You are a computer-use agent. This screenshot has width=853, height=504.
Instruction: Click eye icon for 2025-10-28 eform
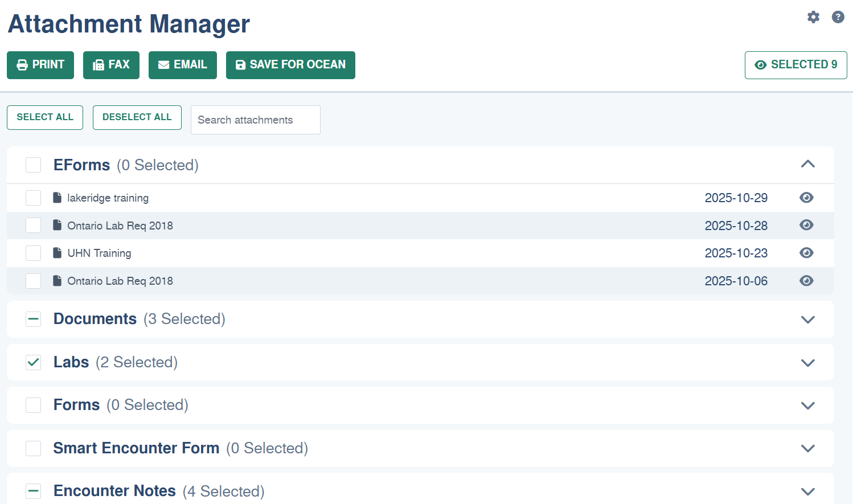click(x=806, y=225)
